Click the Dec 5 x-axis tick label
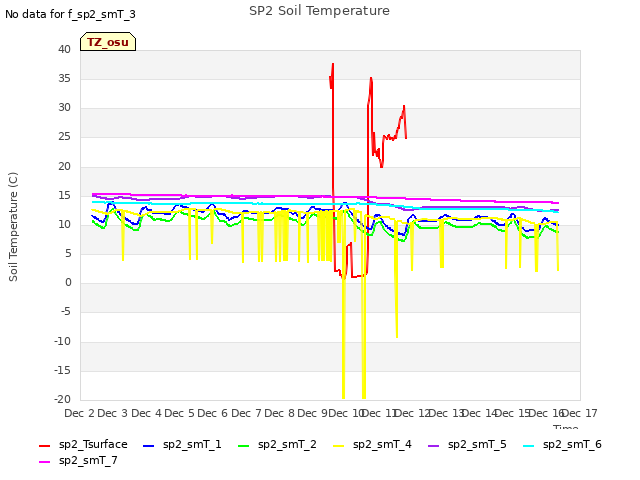640x480 pixels. [x=179, y=413]
